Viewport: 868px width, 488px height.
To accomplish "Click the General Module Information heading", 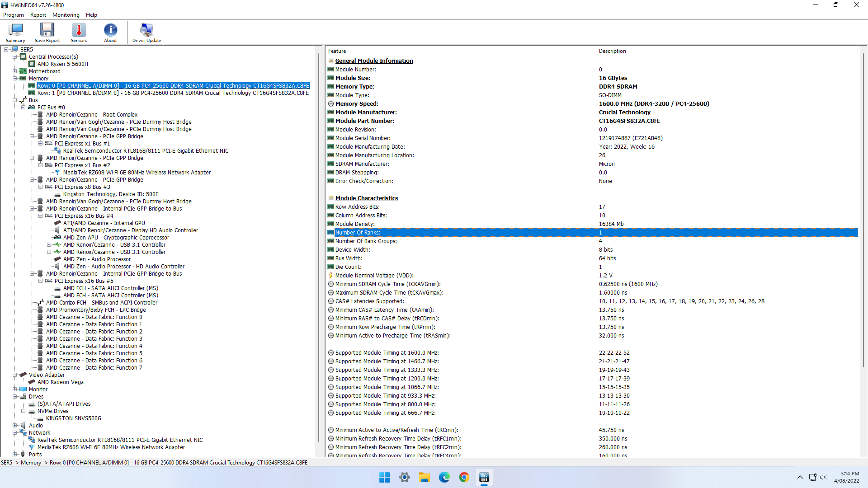I will pos(374,61).
